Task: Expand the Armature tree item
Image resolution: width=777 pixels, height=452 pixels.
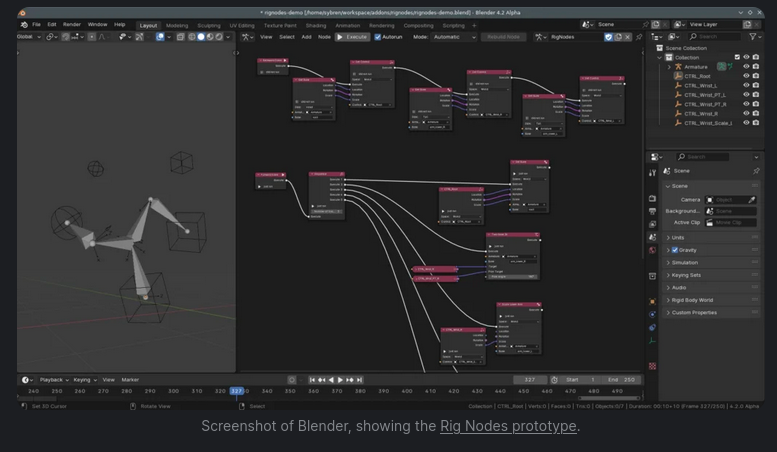Action: [x=668, y=67]
